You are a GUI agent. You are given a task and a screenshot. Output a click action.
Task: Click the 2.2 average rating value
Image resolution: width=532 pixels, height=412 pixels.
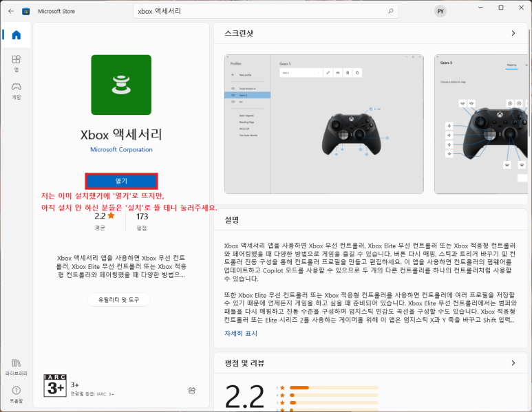pos(100,216)
